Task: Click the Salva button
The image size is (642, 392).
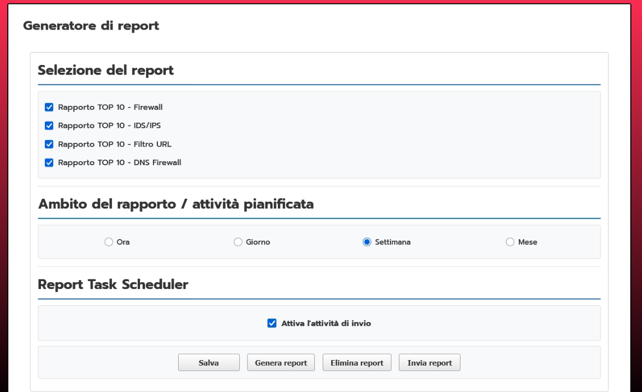Action: click(209, 363)
